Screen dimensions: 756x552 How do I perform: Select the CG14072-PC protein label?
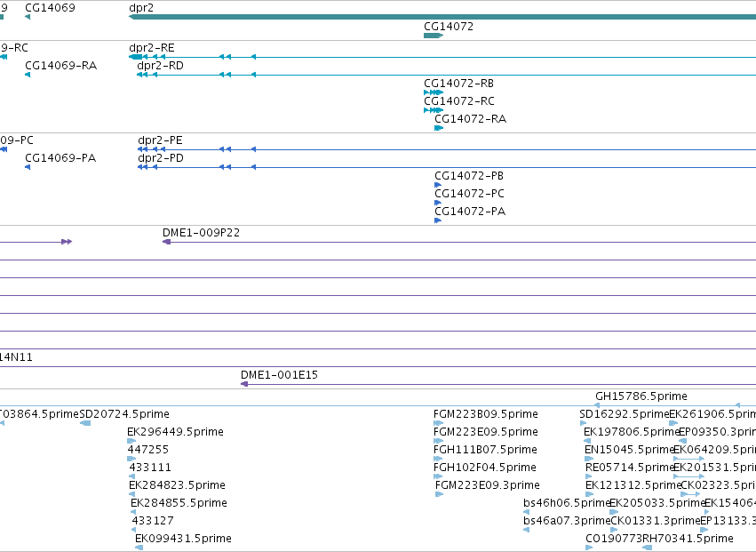click(x=469, y=194)
